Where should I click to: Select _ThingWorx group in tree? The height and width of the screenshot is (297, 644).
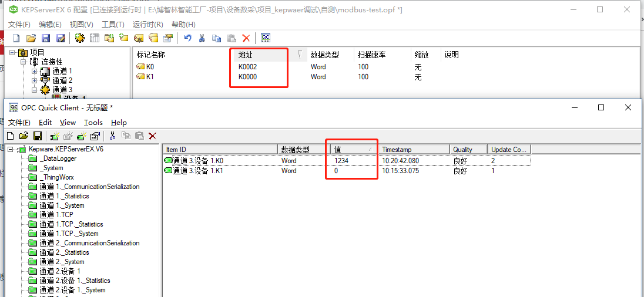click(x=56, y=177)
